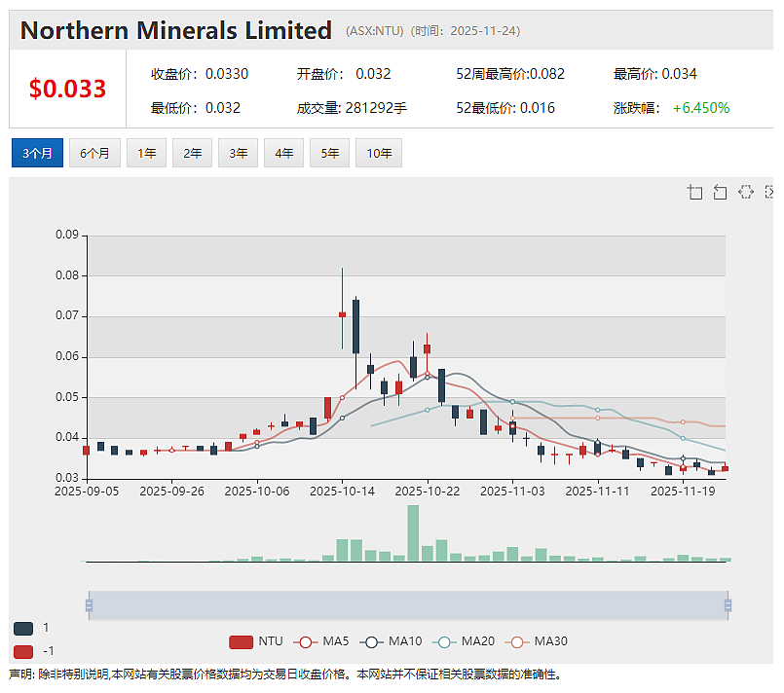
Task: Click the 52最低价: 0.016 value
Action: (505, 108)
